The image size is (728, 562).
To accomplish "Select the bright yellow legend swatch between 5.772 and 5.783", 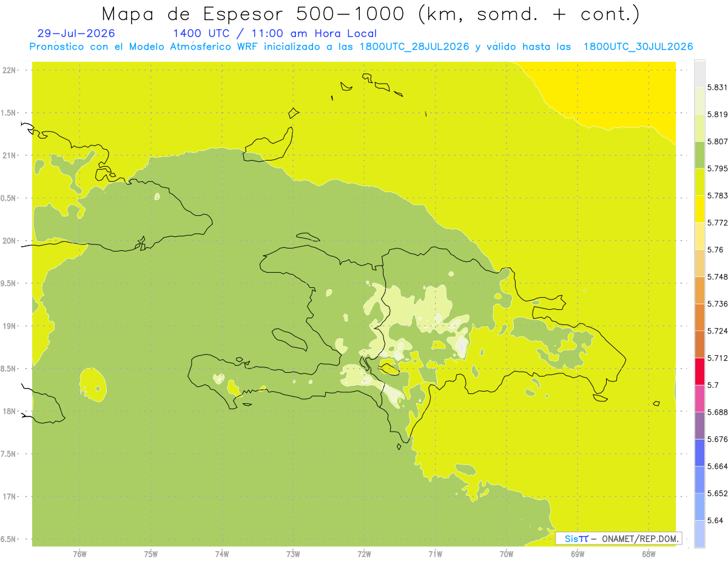I will (x=699, y=209).
